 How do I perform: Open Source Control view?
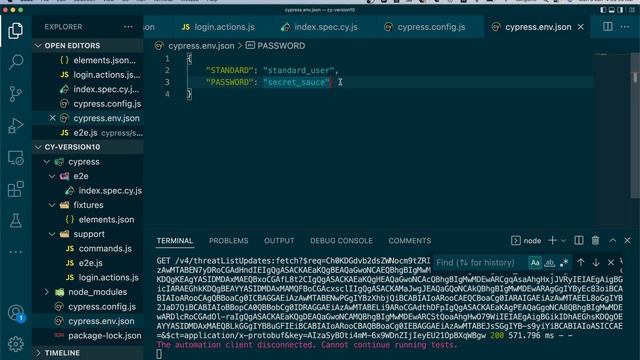coord(16,94)
